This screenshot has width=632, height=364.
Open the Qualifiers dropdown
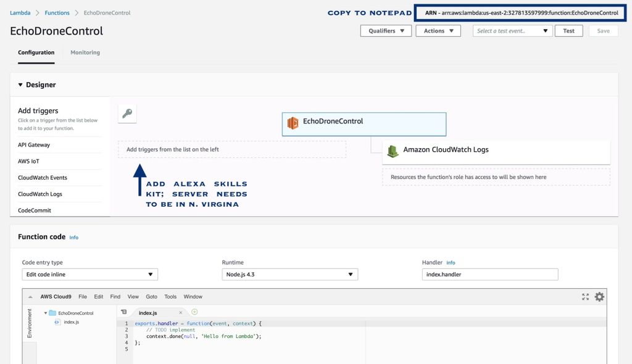coord(386,31)
